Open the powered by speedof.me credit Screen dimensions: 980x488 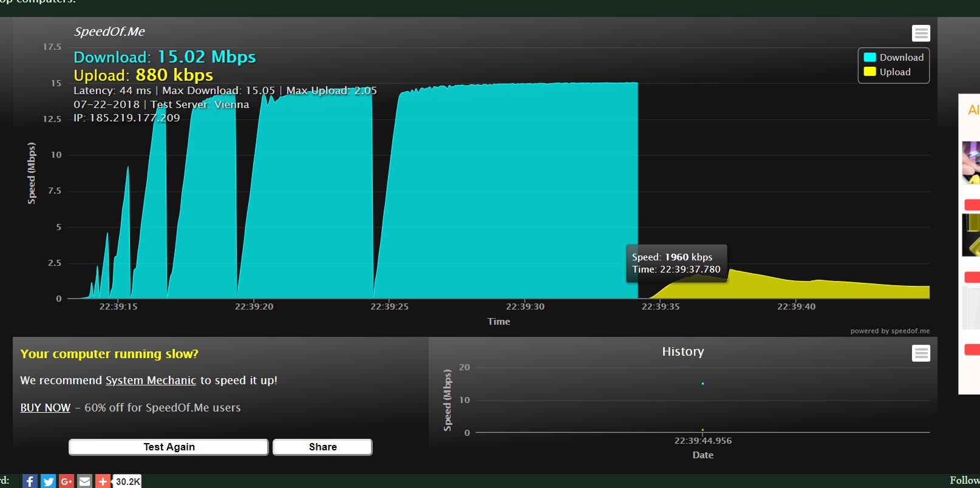890,331
